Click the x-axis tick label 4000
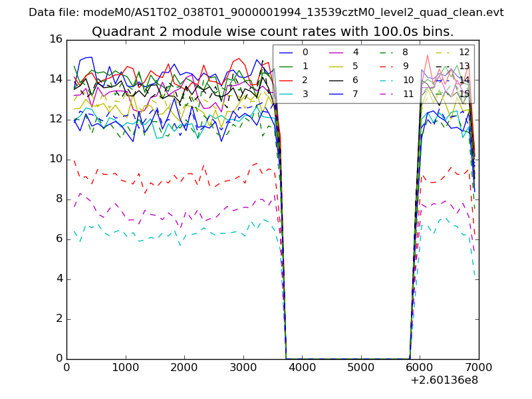Image resolution: width=532 pixels, height=399 pixels. click(x=302, y=367)
